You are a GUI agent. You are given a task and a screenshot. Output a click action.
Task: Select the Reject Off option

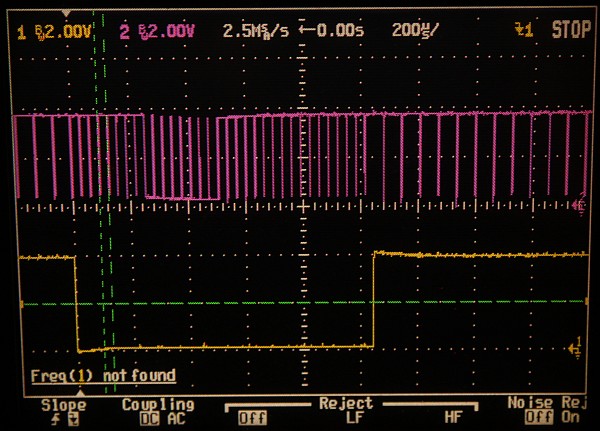252,419
